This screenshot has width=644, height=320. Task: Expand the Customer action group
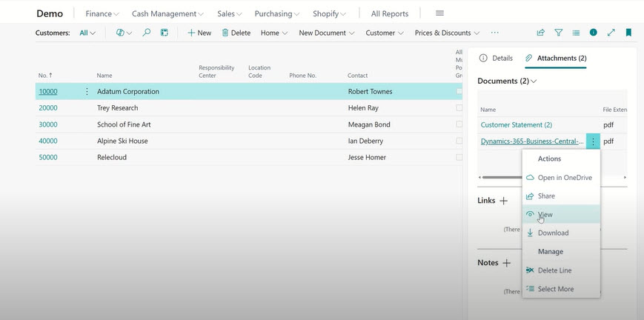(x=385, y=33)
